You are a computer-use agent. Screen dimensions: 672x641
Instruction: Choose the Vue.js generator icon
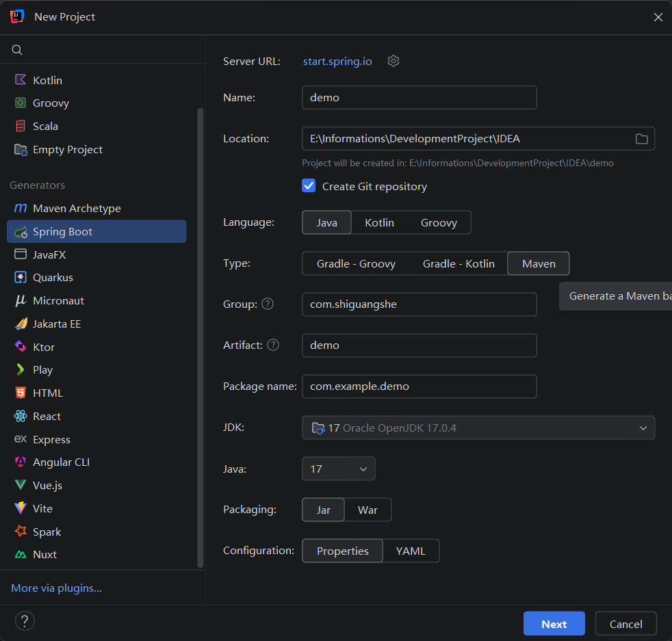coord(20,485)
